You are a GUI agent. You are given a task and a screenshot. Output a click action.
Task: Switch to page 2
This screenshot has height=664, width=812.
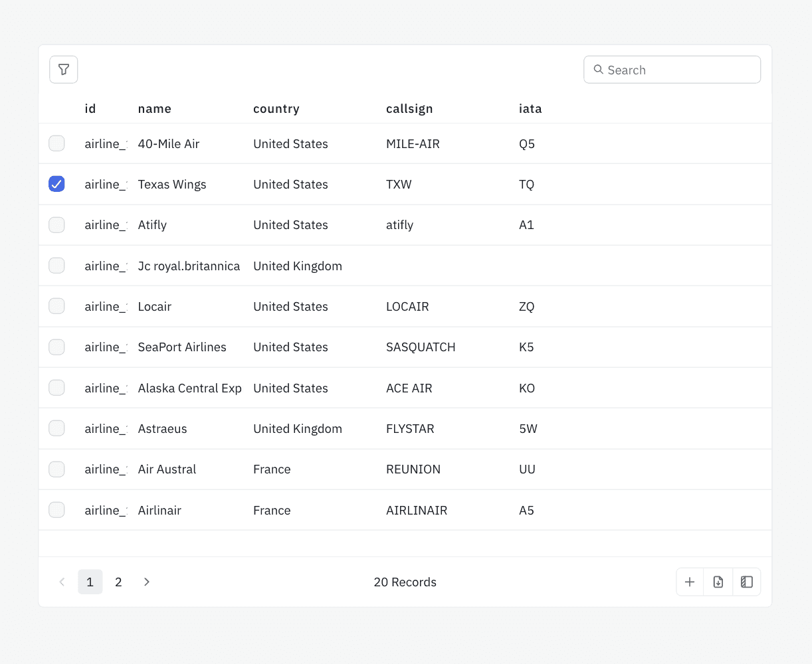point(118,582)
